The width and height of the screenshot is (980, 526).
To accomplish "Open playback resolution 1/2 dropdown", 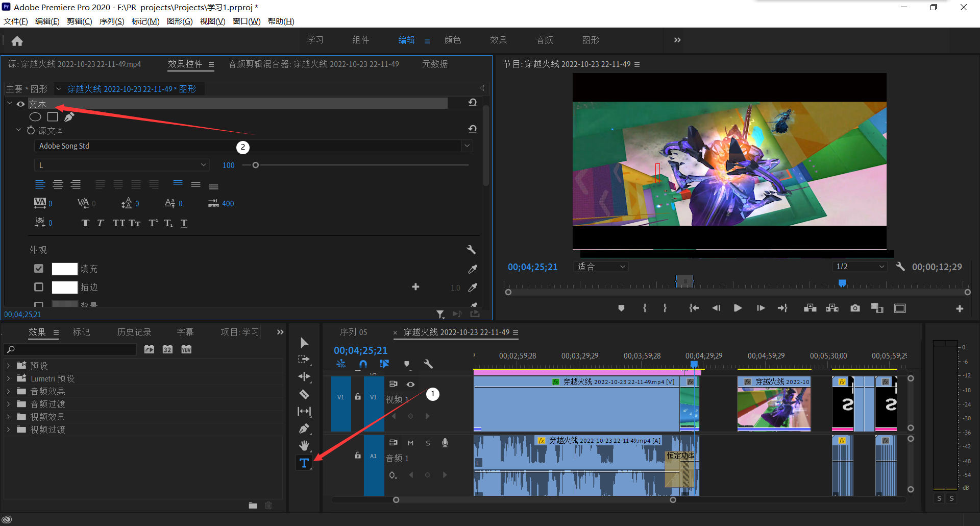I will coord(860,267).
